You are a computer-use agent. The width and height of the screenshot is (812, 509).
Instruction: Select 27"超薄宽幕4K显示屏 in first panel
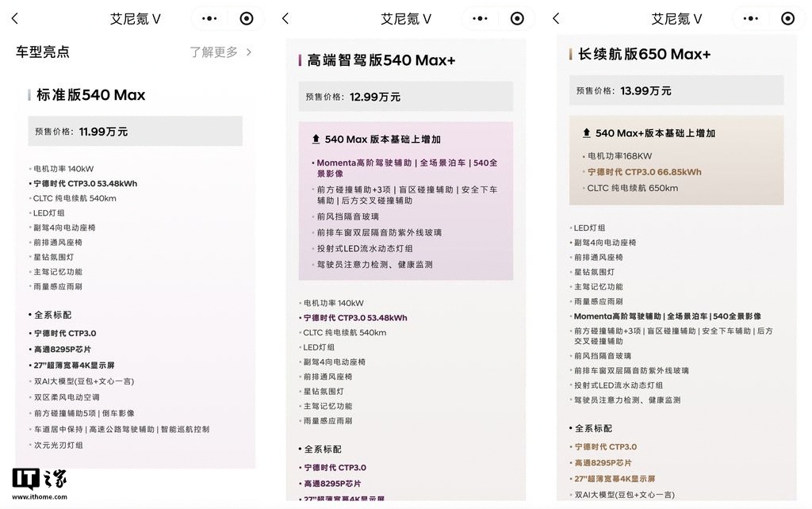(74, 365)
